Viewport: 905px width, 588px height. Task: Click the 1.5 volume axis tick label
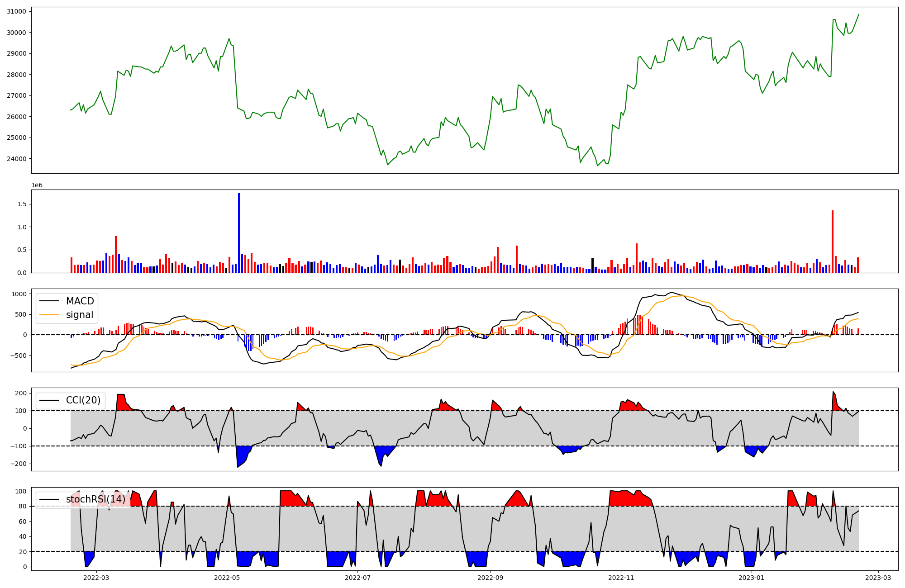pyautogui.click(x=22, y=204)
